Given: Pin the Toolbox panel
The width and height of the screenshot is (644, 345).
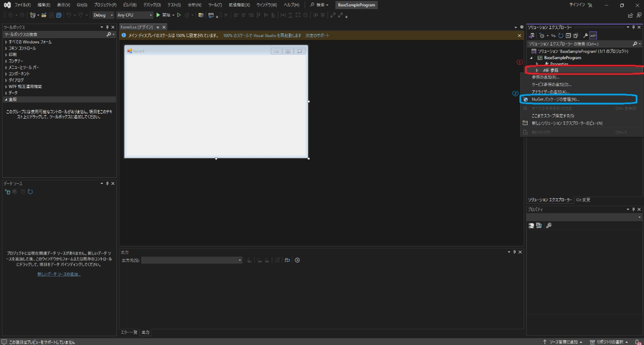Looking at the screenshot, I should tap(107, 27).
